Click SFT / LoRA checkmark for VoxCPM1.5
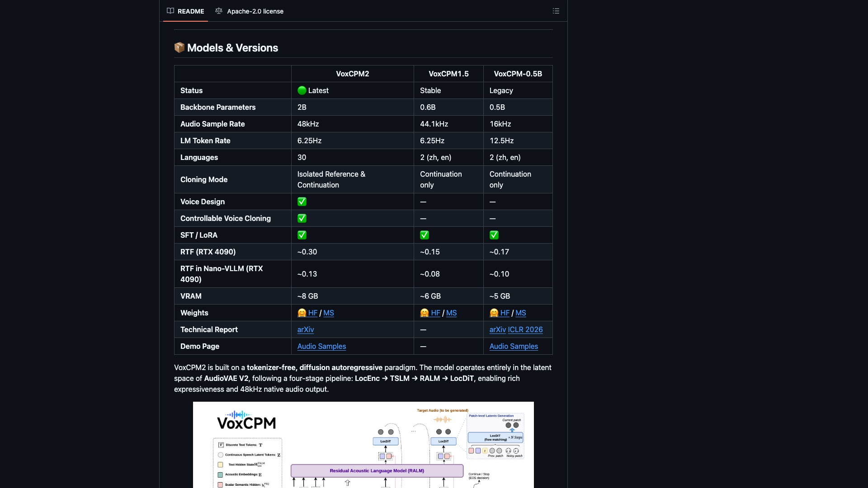This screenshot has width=868, height=488. [425, 235]
